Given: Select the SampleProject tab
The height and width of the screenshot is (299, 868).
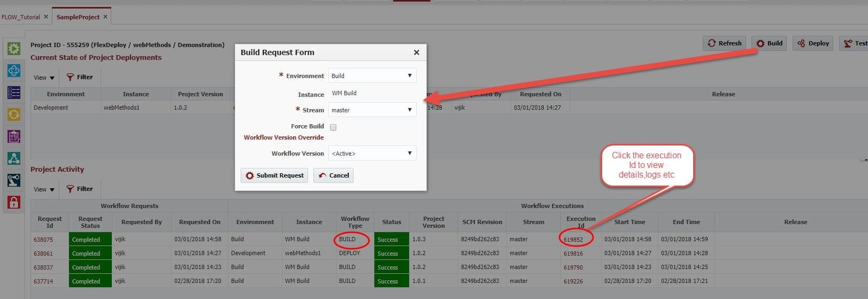Looking at the screenshot, I should click(78, 17).
